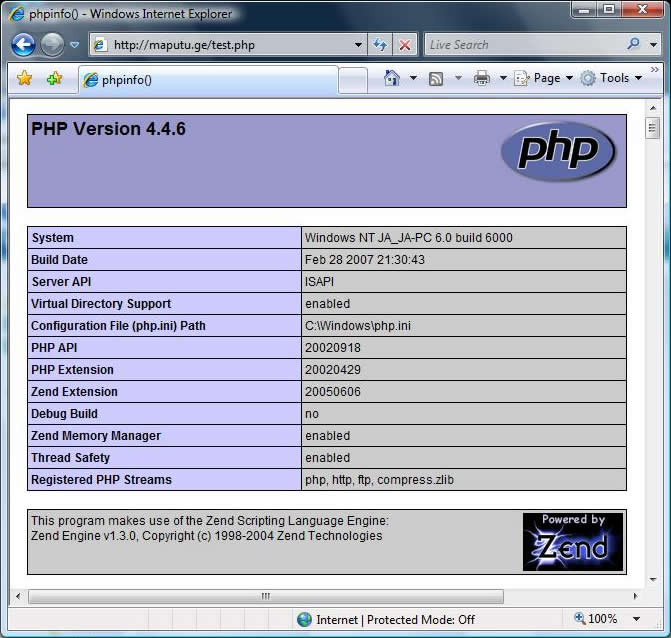Expand the Feeds dropdown arrow

[x=458, y=78]
